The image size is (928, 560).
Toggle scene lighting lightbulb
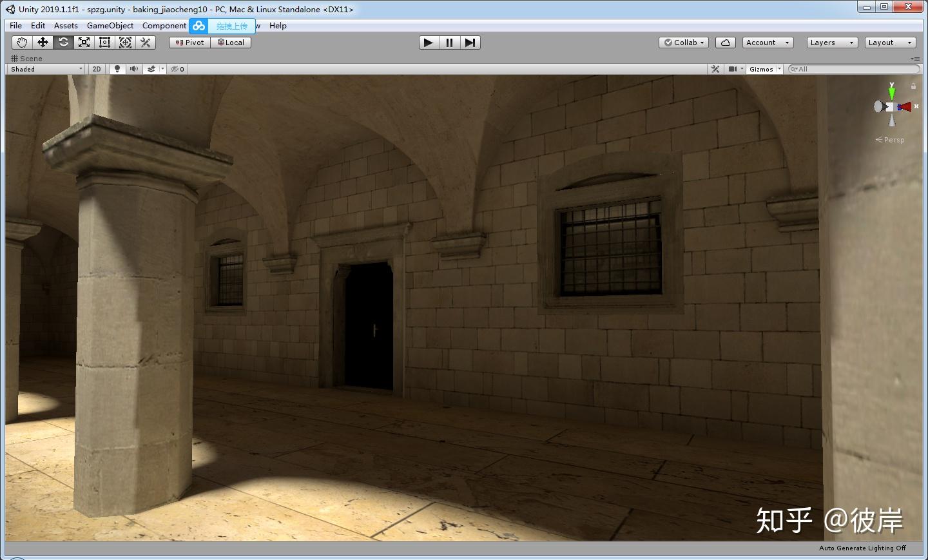(x=117, y=69)
